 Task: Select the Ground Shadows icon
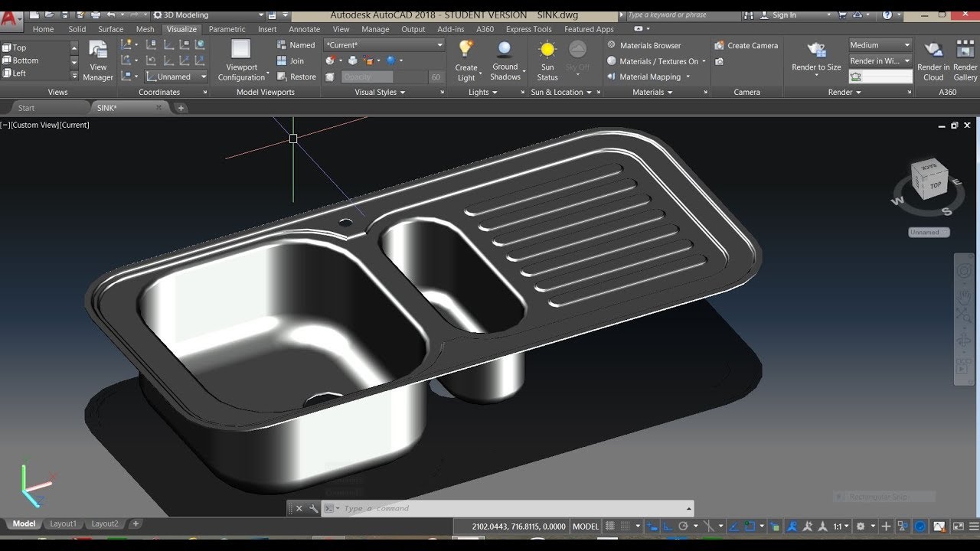pos(505,50)
